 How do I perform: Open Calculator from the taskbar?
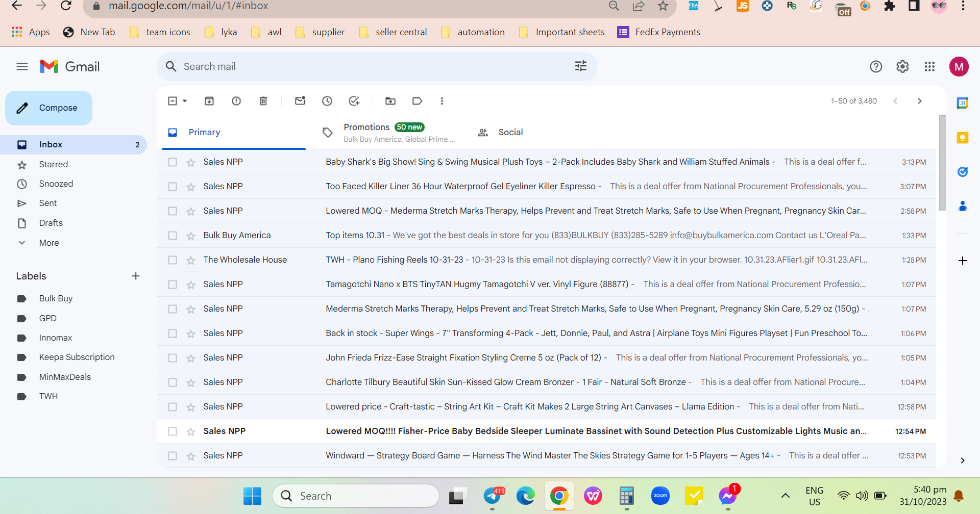(x=627, y=496)
